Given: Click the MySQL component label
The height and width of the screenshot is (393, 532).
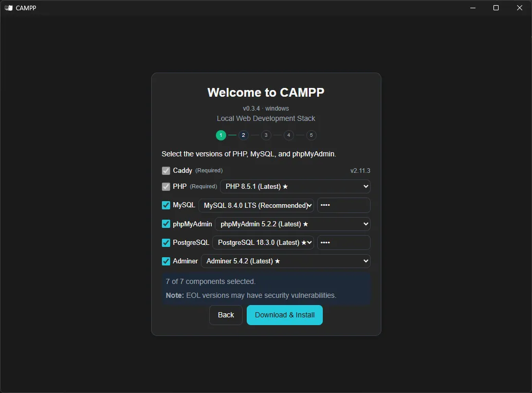Looking at the screenshot, I should pos(184,205).
